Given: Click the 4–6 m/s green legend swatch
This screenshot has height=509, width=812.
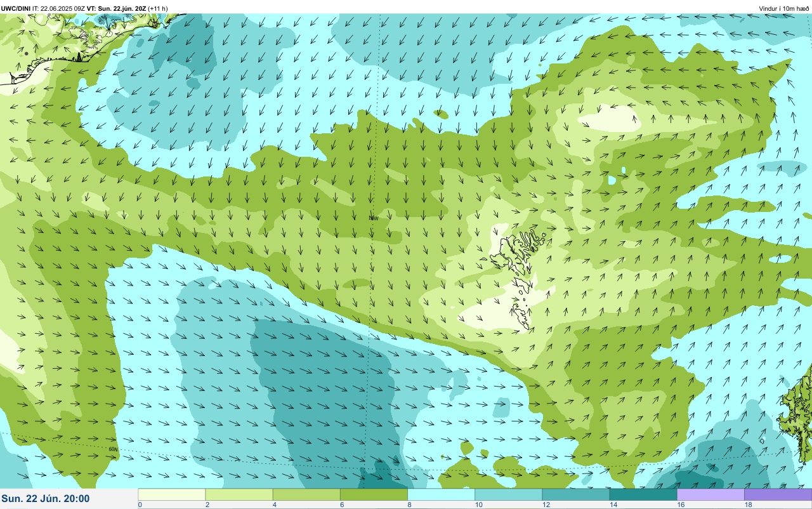Looking at the screenshot, I should click(x=306, y=494).
